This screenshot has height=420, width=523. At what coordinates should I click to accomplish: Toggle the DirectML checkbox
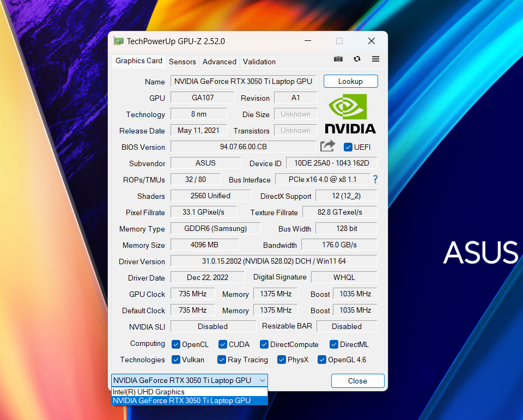[333, 344]
